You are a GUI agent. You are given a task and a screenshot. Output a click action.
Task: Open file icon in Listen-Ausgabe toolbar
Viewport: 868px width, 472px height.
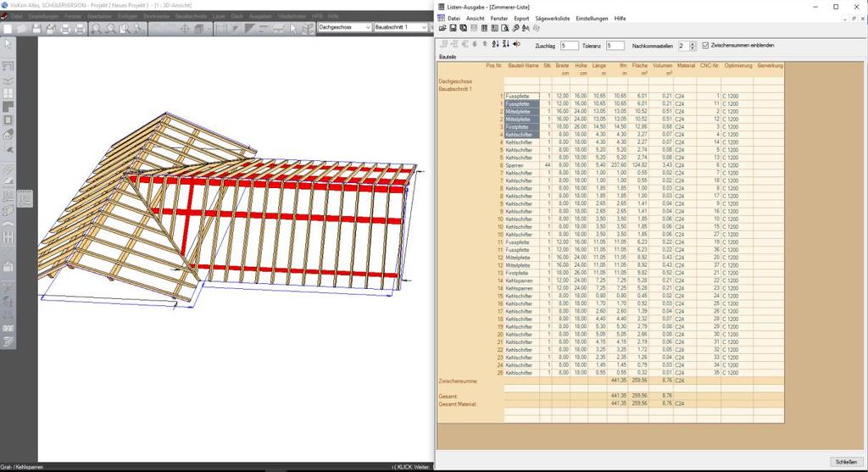pos(442,28)
